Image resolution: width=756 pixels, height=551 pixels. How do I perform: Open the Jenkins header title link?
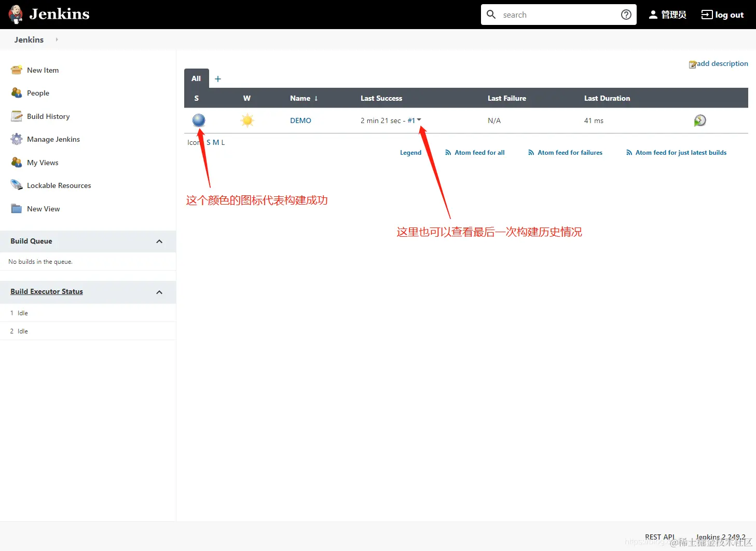pos(59,14)
